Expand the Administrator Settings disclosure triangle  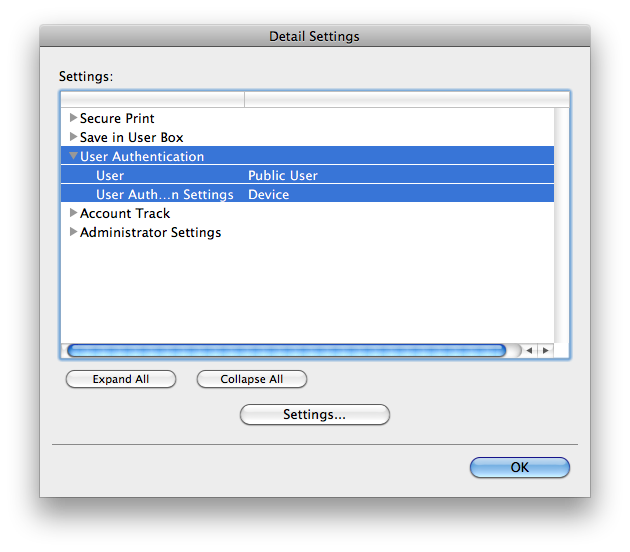pos(73,232)
